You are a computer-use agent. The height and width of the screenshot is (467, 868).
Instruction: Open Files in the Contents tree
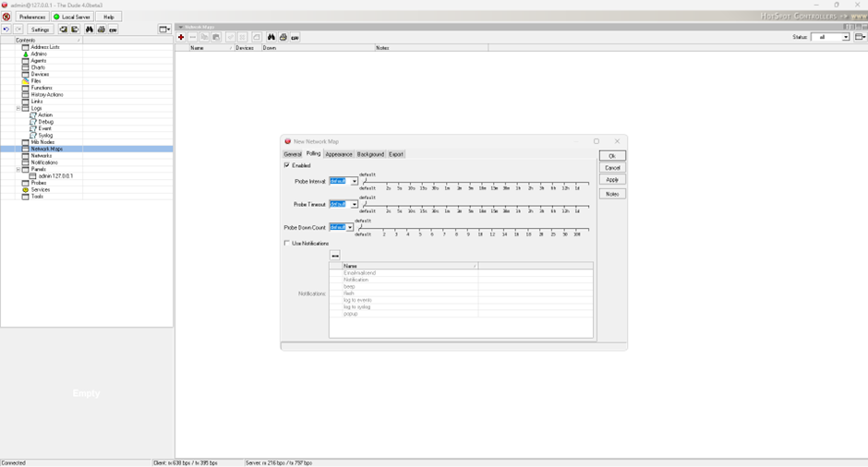tap(36, 81)
